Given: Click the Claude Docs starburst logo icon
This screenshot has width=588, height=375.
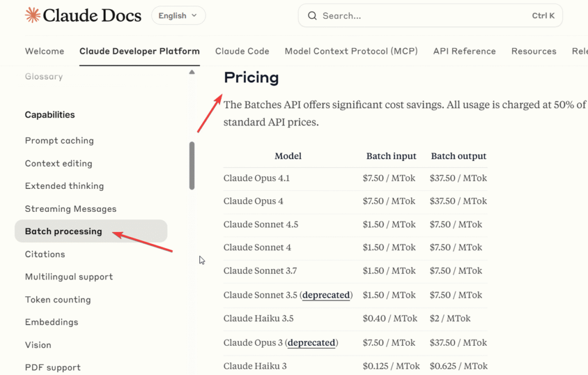Looking at the screenshot, I should pos(33,16).
